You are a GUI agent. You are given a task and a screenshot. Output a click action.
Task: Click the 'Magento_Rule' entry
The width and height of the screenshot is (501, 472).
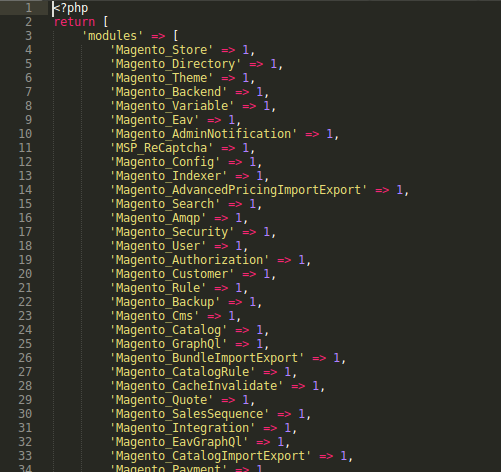tap(158, 288)
